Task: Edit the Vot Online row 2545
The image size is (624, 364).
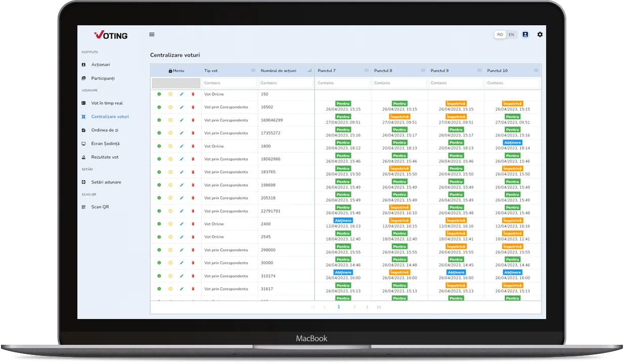Action: [x=182, y=237]
